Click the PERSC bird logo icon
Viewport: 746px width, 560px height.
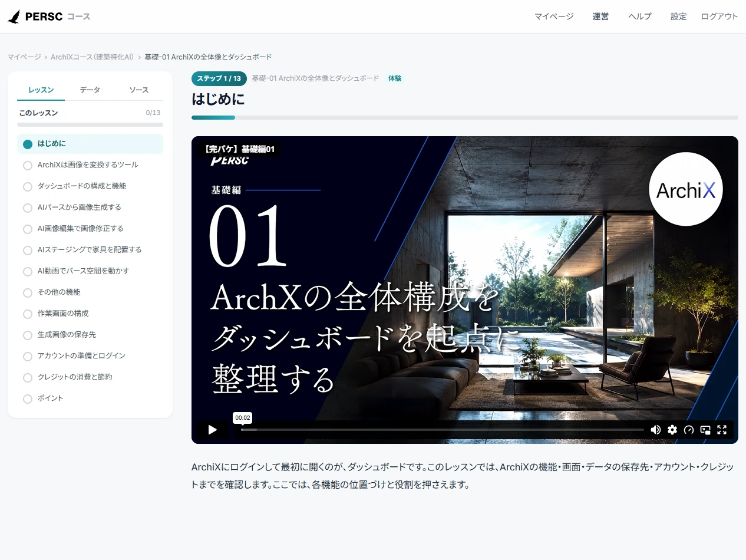coord(14,17)
